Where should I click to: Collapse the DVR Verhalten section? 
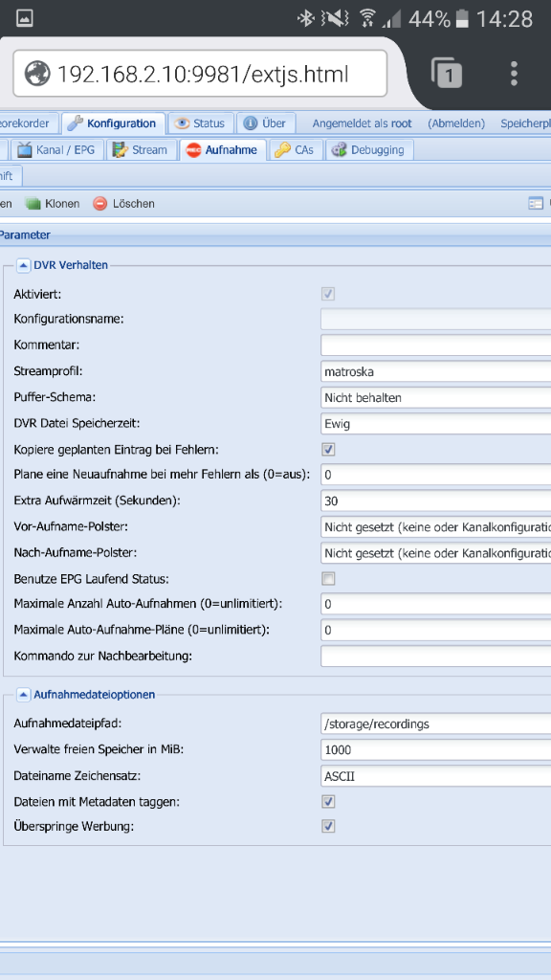23,265
